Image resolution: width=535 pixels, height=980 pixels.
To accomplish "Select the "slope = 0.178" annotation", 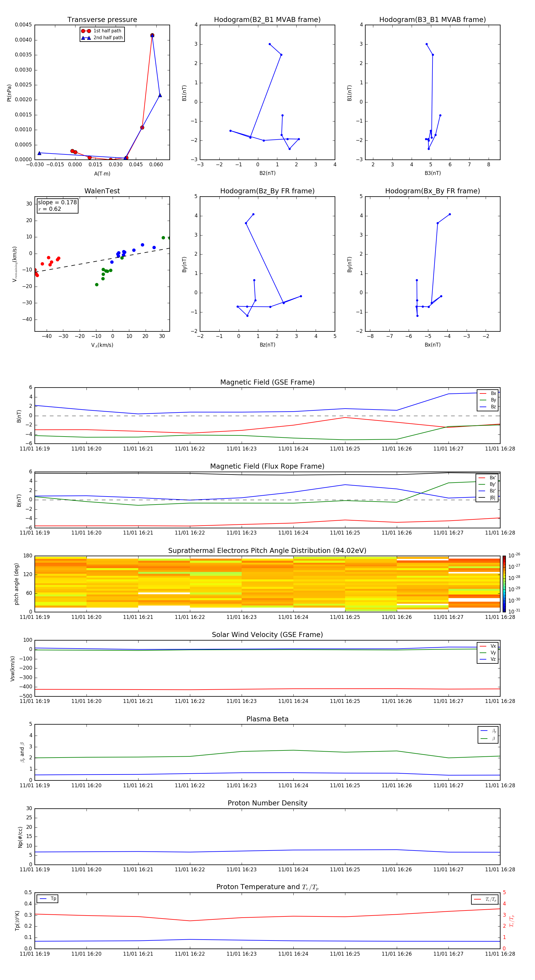I will tap(57, 203).
